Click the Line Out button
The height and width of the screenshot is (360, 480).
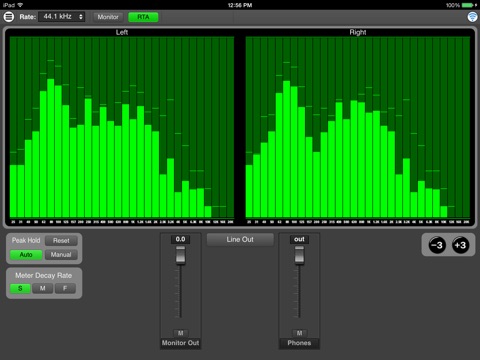pyautogui.click(x=240, y=239)
